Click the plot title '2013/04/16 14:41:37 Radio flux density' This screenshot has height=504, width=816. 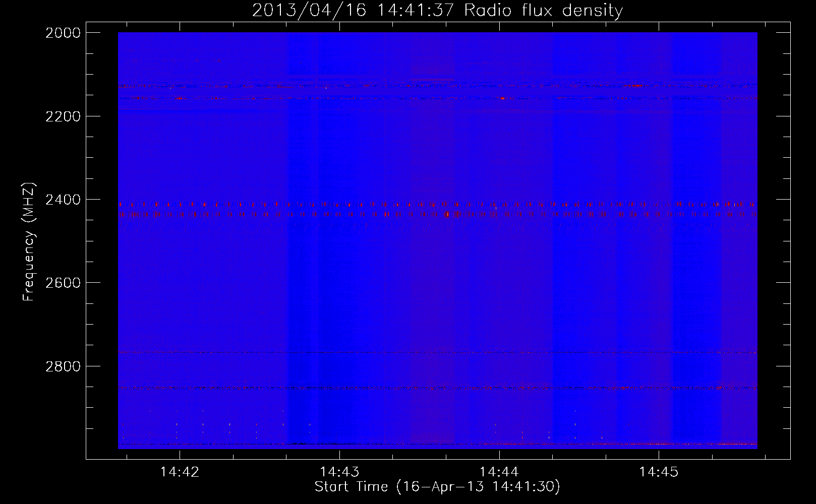tap(437, 10)
